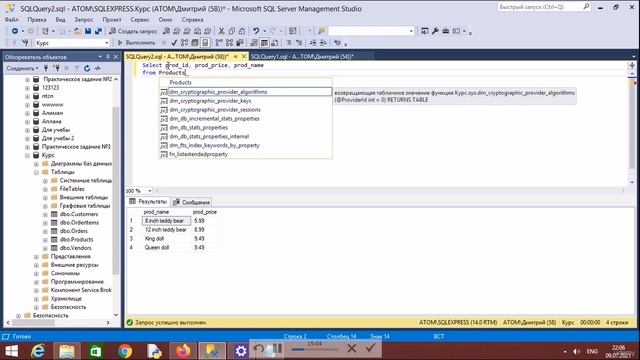Expand the dbo.Products table node
Viewport: 640px width, 360px height.
click(45, 240)
